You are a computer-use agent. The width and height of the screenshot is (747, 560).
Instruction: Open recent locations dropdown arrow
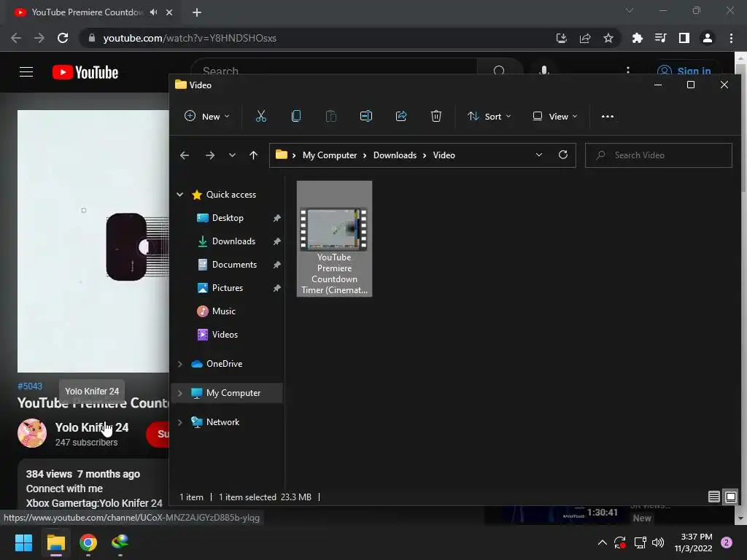pyautogui.click(x=232, y=155)
